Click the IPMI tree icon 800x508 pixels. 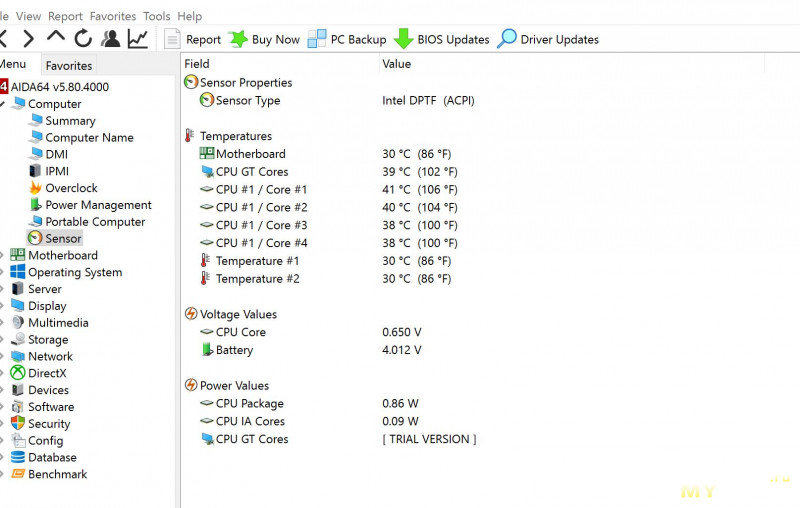click(35, 171)
